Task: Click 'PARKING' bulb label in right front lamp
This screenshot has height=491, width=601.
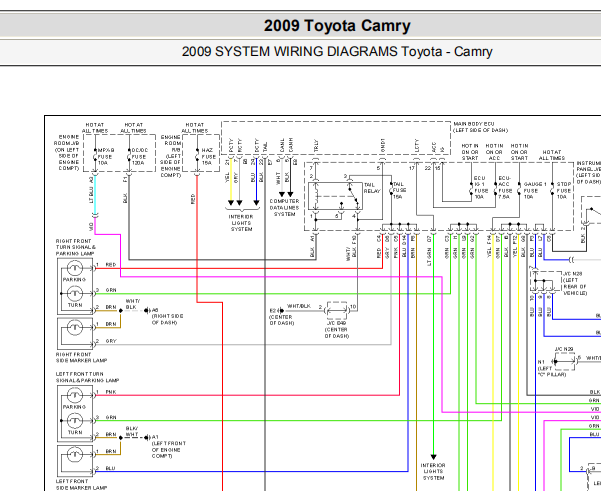Action: [x=74, y=280]
